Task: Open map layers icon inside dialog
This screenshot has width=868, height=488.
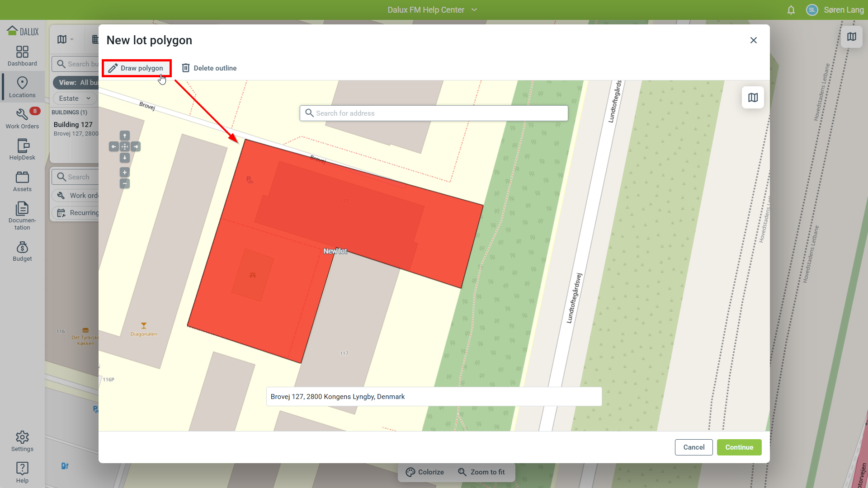Action: pos(753,98)
